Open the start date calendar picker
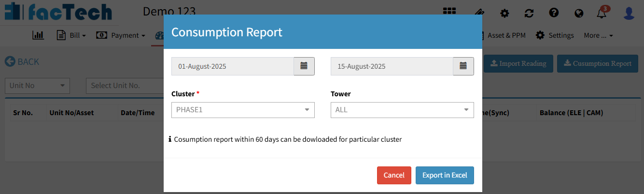This screenshot has width=644, height=194. point(304,66)
